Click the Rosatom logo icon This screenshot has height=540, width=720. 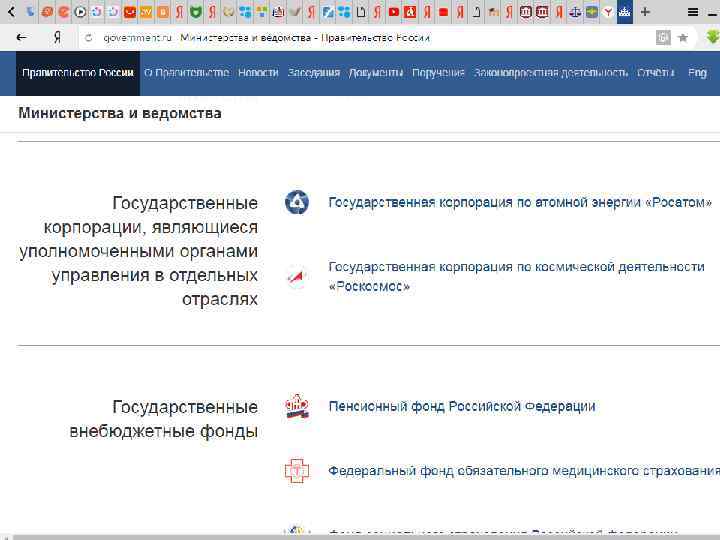pos(297,202)
